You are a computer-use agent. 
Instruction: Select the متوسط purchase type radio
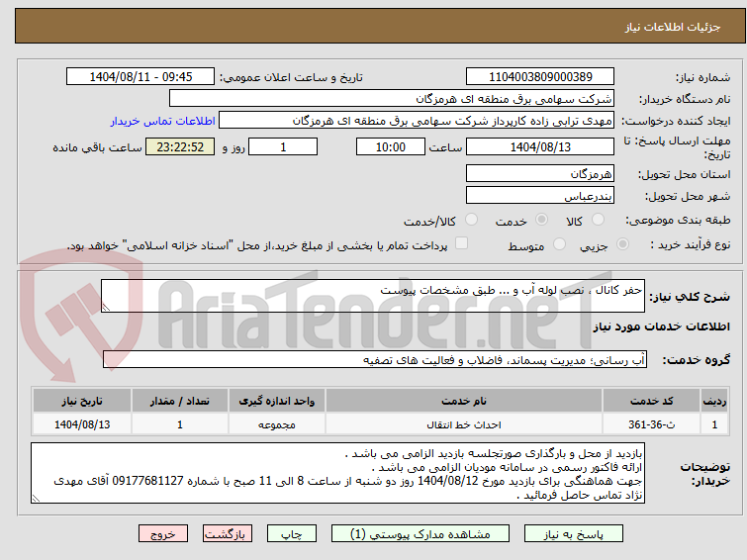point(559,244)
